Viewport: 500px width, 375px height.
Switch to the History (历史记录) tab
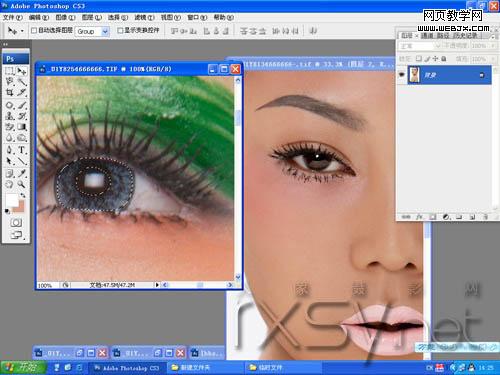[x=464, y=35]
